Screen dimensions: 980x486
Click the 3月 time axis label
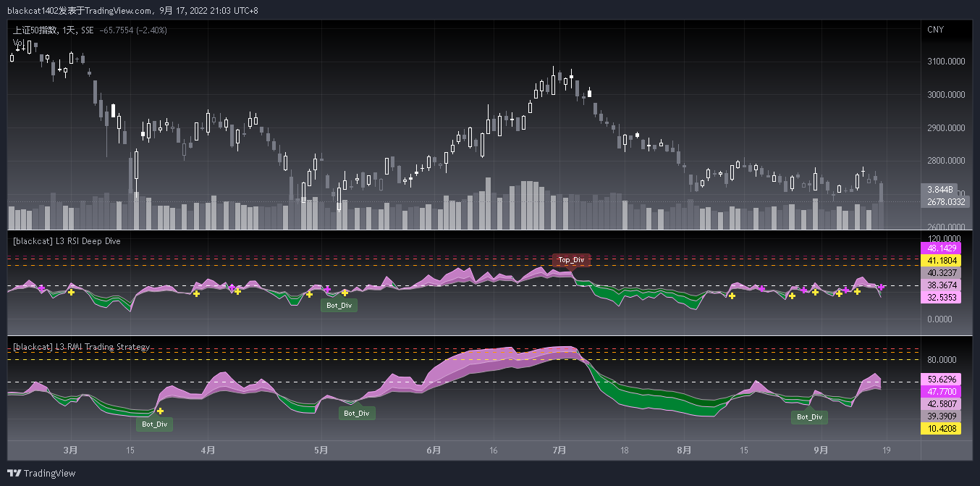click(x=71, y=451)
